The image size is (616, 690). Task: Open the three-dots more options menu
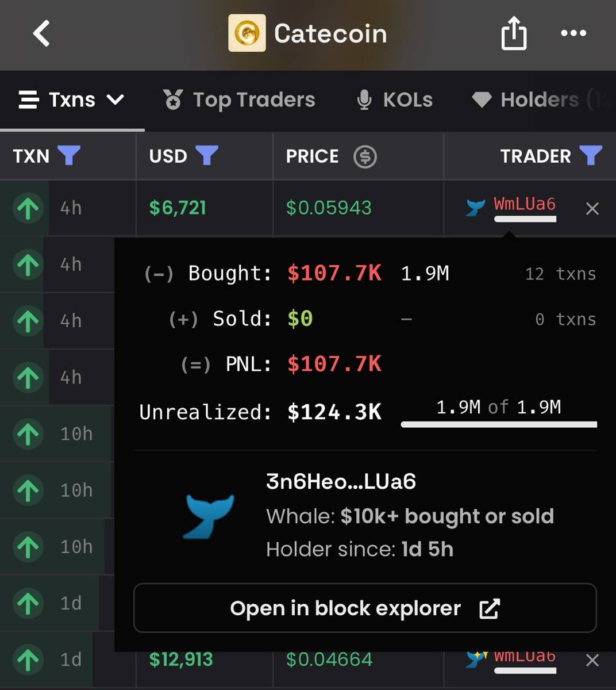pos(573,33)
